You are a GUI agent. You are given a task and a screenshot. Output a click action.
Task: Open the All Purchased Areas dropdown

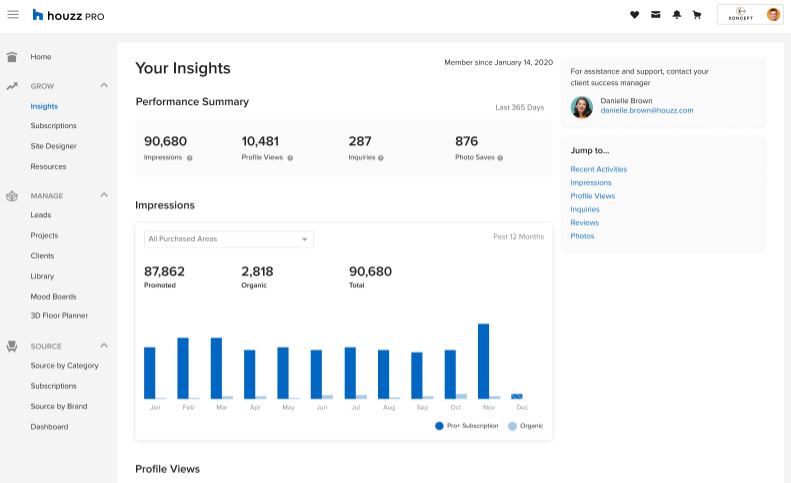point(229,239)
